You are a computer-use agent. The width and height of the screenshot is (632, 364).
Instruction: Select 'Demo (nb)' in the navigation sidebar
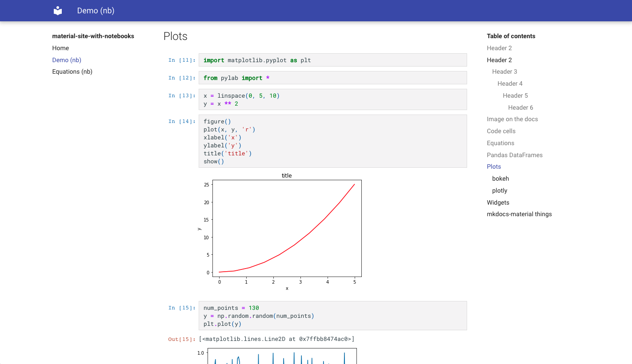tap(67, 60)
